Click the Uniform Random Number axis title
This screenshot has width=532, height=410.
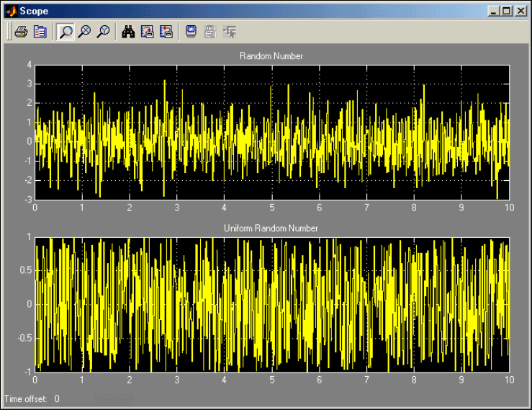pos(271,228)
